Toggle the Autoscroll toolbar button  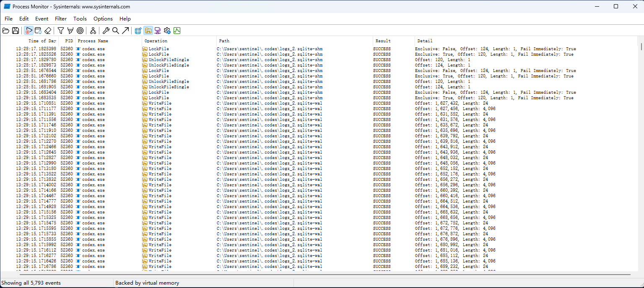38,31
